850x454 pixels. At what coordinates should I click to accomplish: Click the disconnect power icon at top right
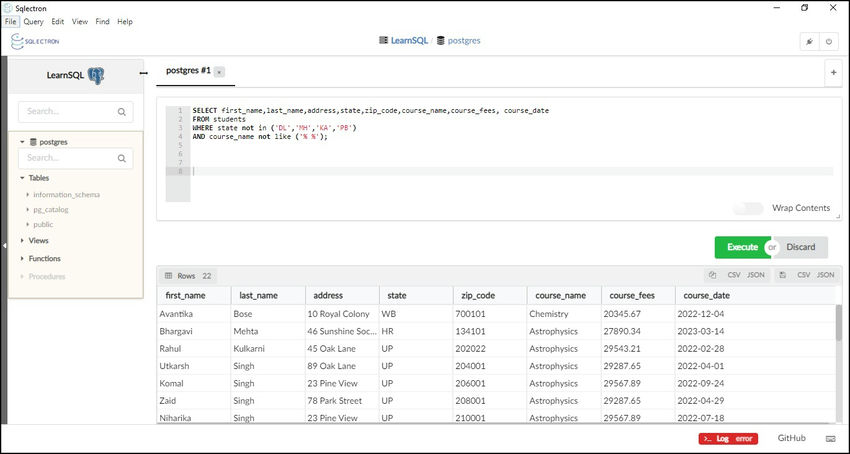[x=829, y=42]
